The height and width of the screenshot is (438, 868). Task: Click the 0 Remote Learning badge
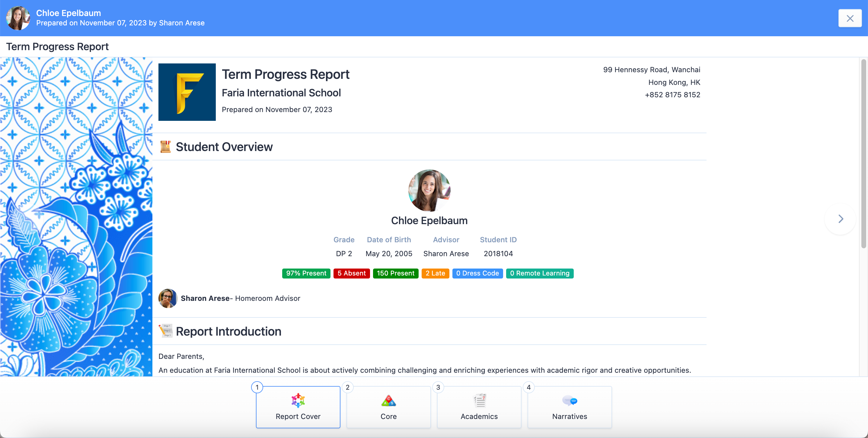tap(539, 273)
